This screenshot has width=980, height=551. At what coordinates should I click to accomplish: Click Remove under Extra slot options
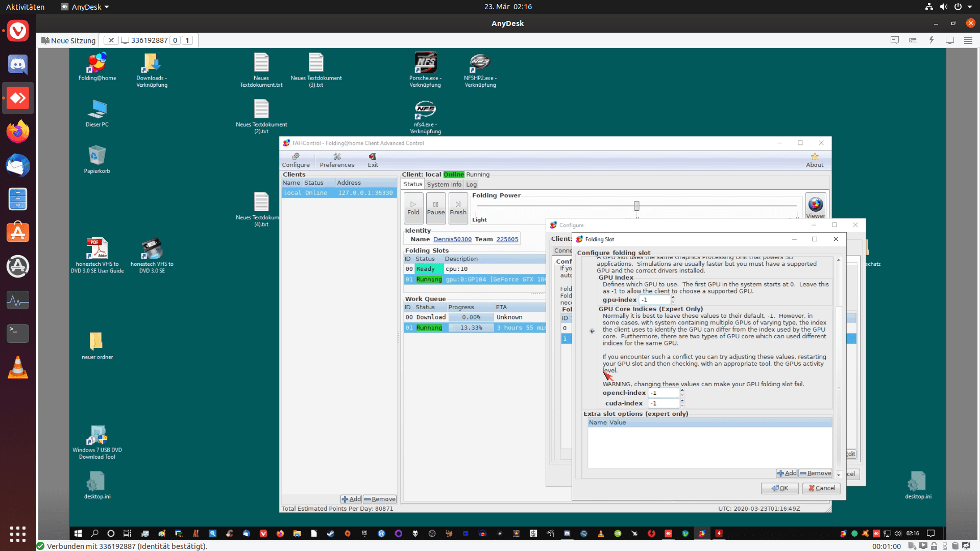815,473
